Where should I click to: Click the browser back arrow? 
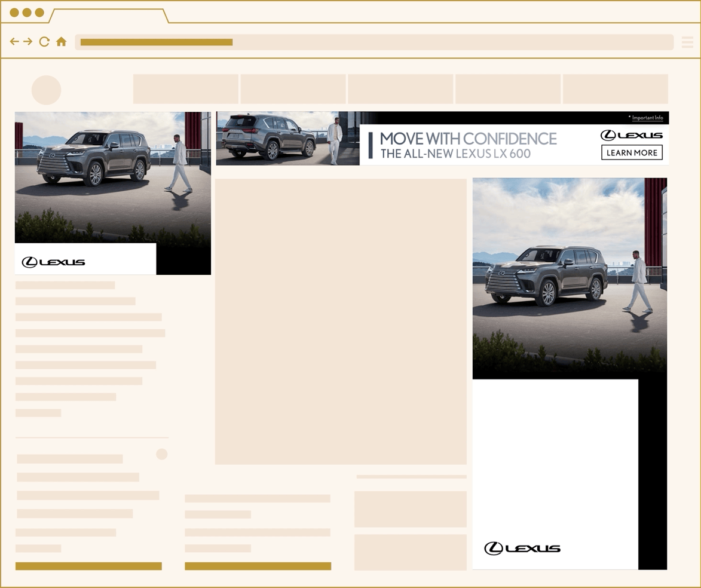[14, 42]
